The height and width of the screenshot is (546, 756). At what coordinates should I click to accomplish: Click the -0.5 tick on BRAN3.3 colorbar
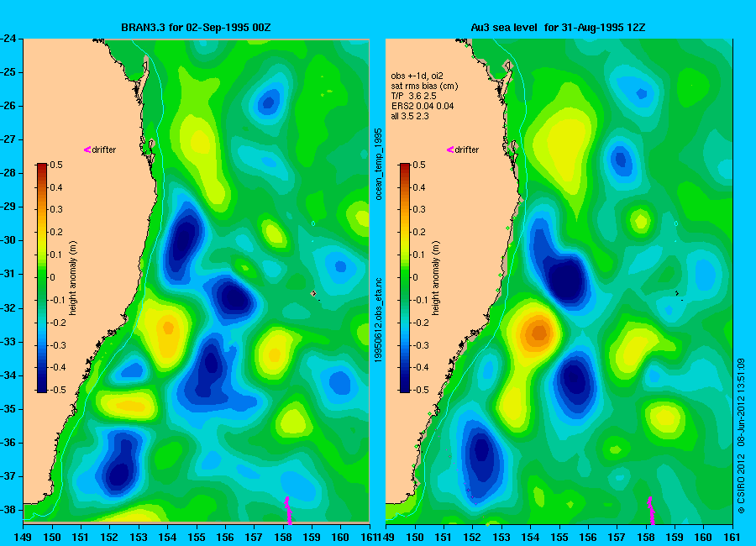click(x=57, y=390)
